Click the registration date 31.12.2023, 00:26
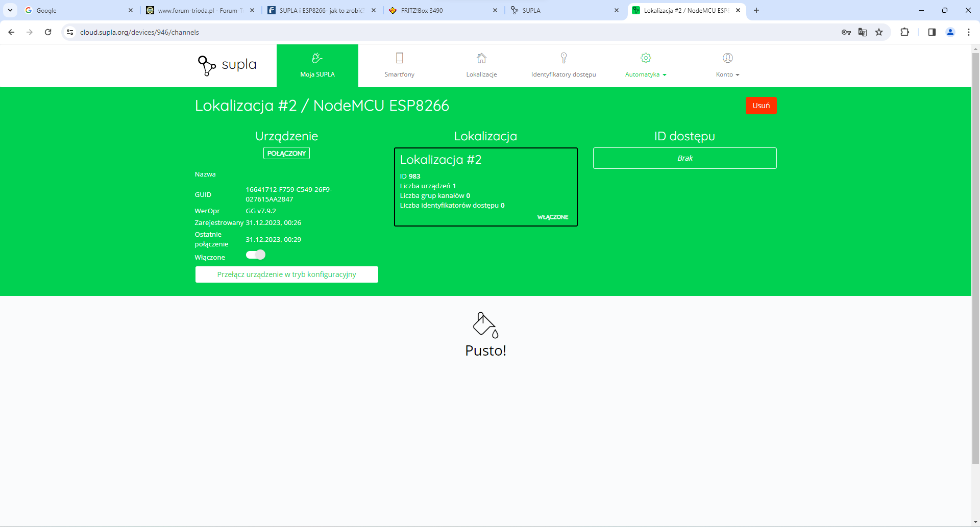 pyautogui.click(x=274, y=223)
